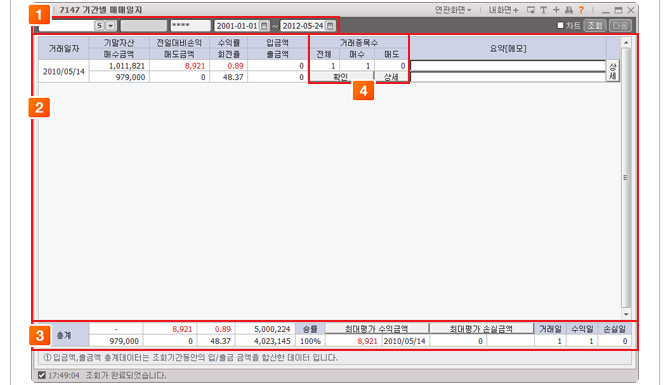Toggle the checkbox beside 17:49:04 status message
The image size is (670, 385).
41,375
